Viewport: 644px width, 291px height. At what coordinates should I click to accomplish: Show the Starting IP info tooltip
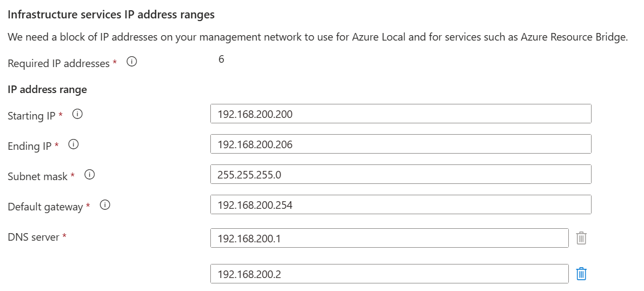77,114
